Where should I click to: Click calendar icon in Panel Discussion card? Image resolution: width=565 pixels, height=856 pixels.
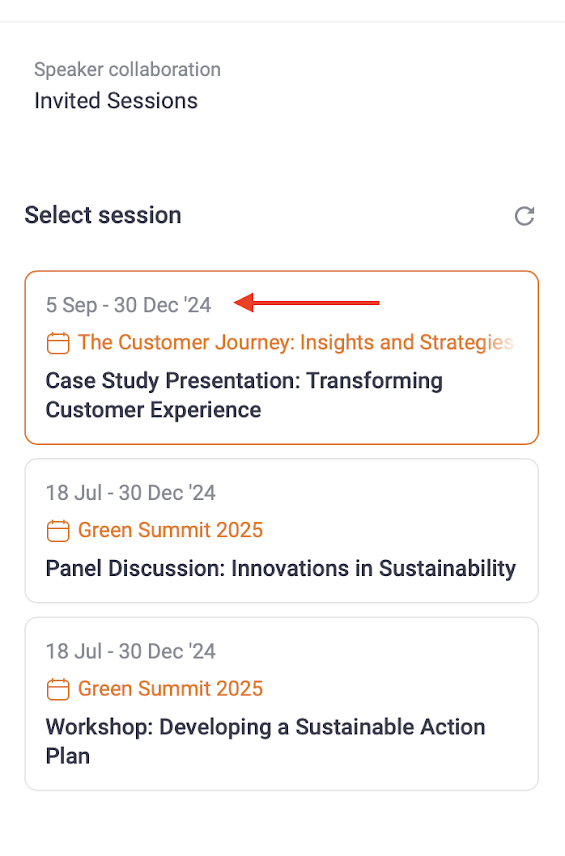click(x=58, y=531)
